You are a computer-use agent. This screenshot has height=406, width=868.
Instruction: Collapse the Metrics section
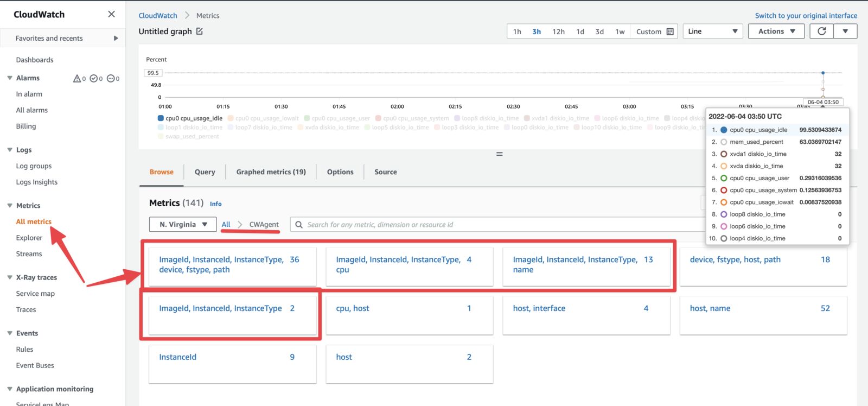[x=10, y=206]
